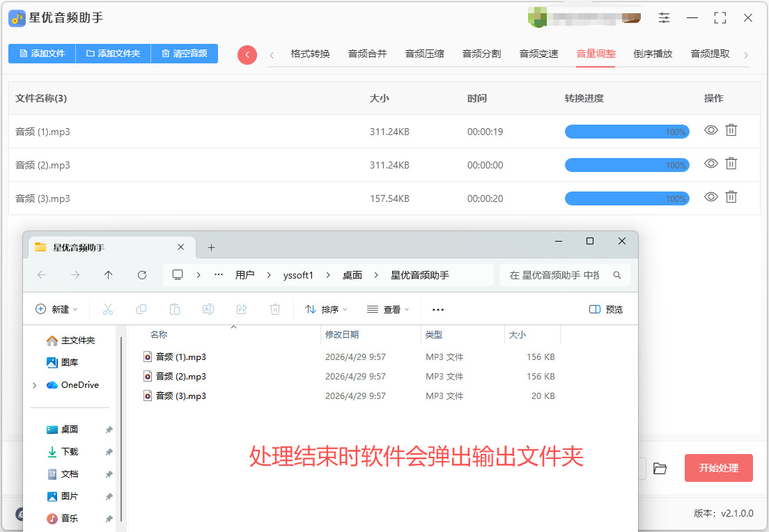Expand chevron after 桌面 in address bar
The width and height of the screenshot is (769, 532).
click(x=376, y=275)
